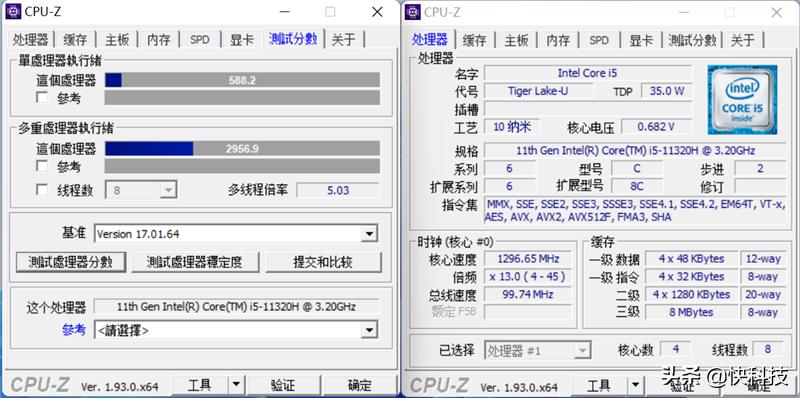This screenshot has height=398, width=800.
Task: Click 測試處理器分數 button
Action: tap(70, 262)
